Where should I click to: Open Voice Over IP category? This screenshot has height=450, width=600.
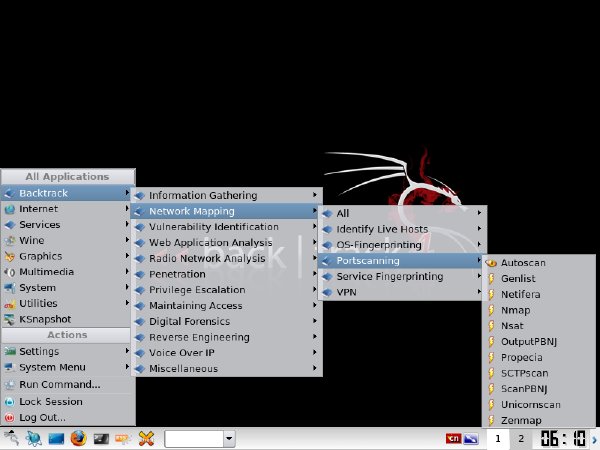point(227,353)
